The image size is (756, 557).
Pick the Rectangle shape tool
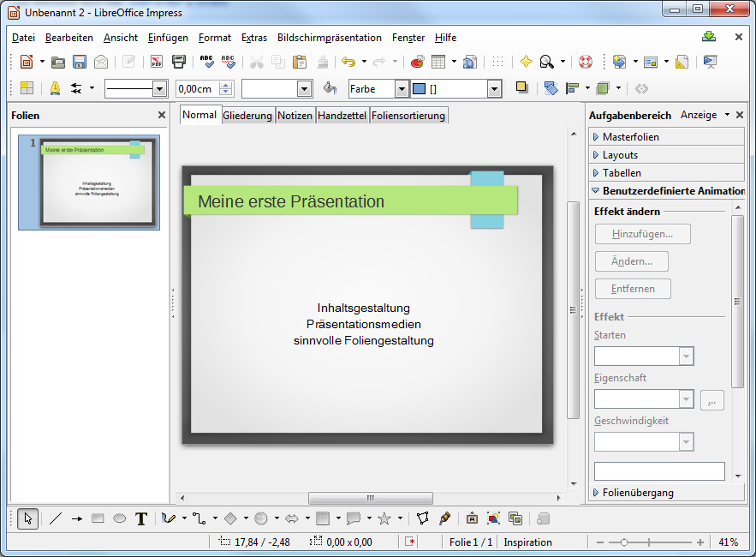point(98,518)
